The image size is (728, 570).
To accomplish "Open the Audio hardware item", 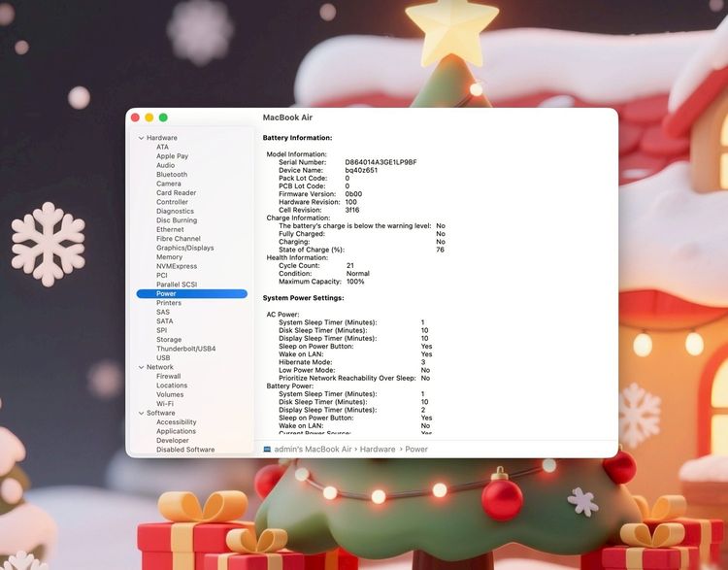I will [165, 165].
